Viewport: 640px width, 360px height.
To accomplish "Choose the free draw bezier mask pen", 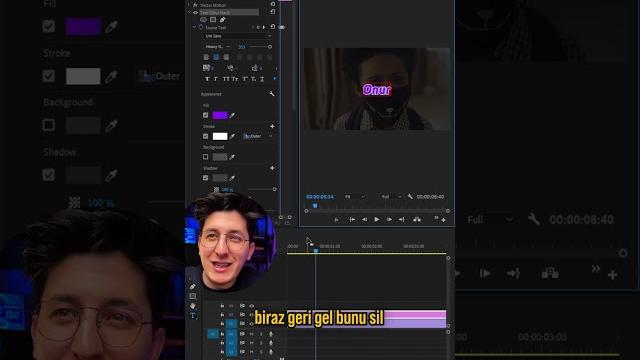I will [x=222, y=20].
